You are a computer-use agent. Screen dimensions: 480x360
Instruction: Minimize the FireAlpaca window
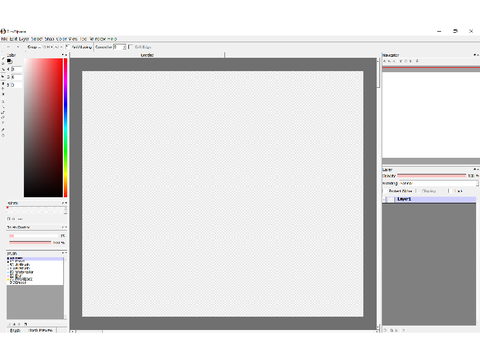point(439,31)
